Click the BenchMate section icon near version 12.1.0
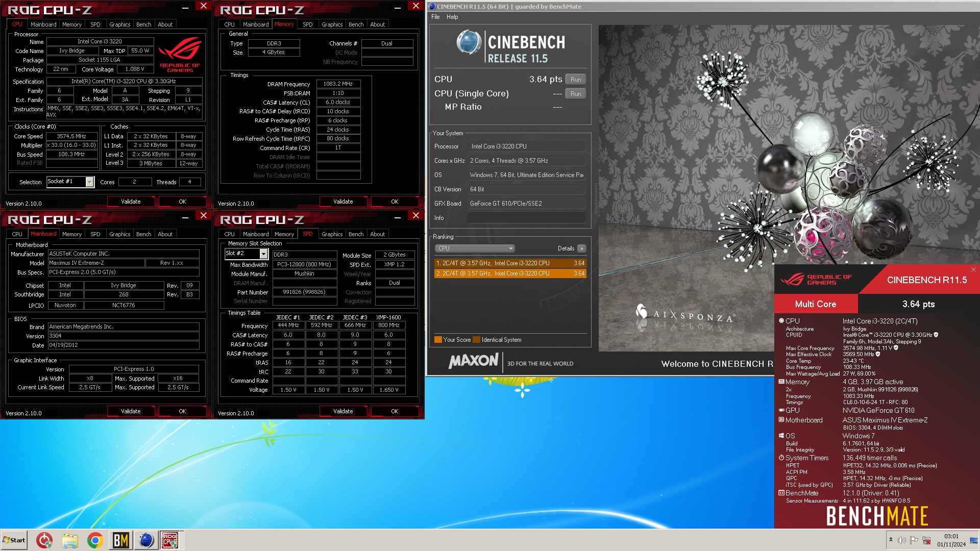This screenshot has height=551, width=980. pos(781,493)
